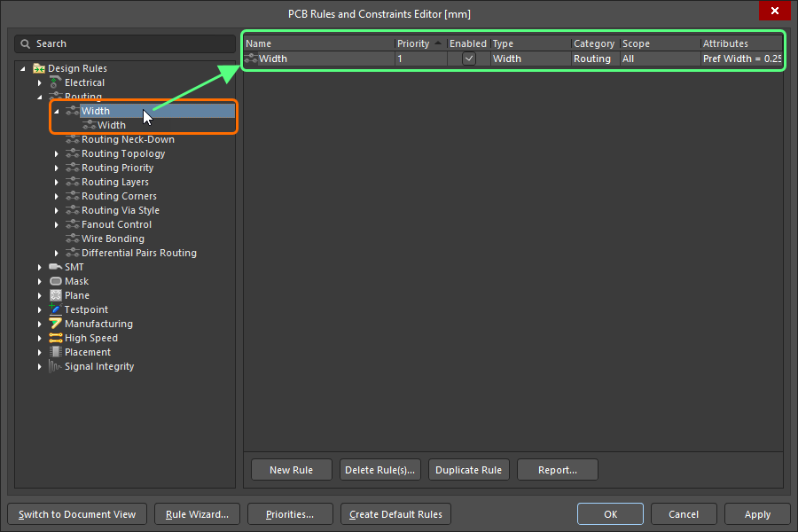
Task: Expand the Routing Via Style node
Action: [57, 210]
